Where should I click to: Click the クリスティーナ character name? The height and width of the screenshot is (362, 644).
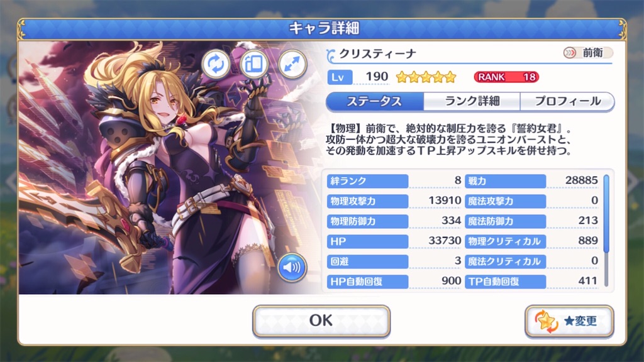pyautogui.click(x=377, y=54)
